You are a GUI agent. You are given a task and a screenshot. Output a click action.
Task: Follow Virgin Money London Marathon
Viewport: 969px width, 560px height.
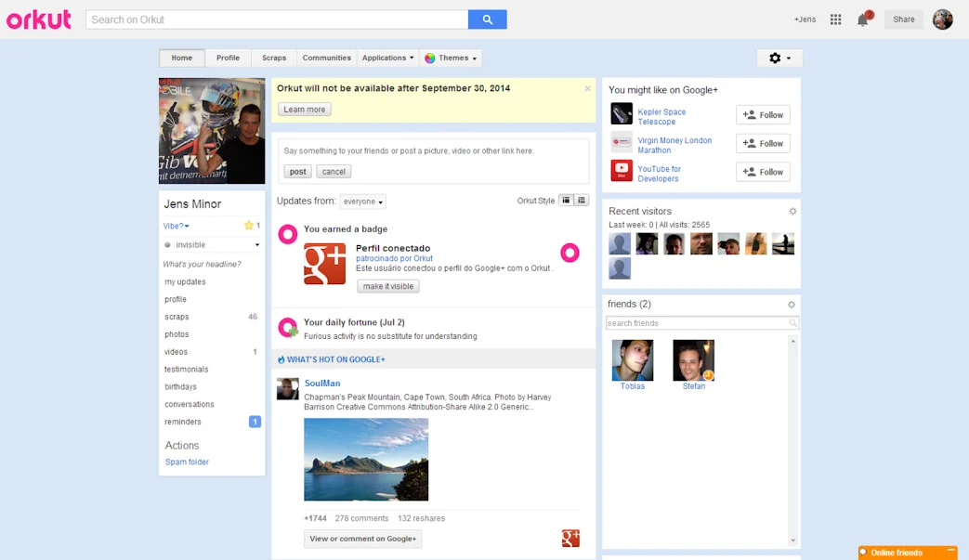pyautogui.click(x=763, y=143)
